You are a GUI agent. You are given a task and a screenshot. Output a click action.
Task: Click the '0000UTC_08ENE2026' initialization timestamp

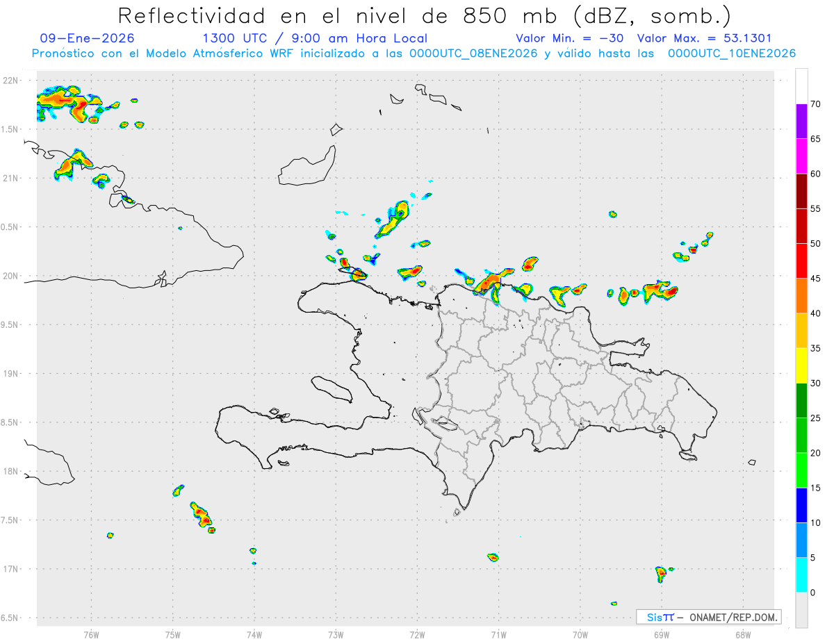473,53
